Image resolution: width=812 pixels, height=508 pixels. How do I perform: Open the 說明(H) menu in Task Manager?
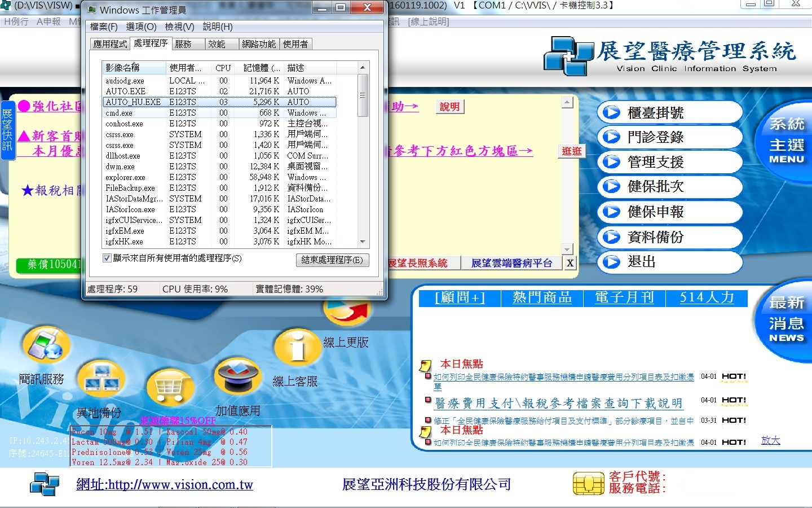pos(218,27)
